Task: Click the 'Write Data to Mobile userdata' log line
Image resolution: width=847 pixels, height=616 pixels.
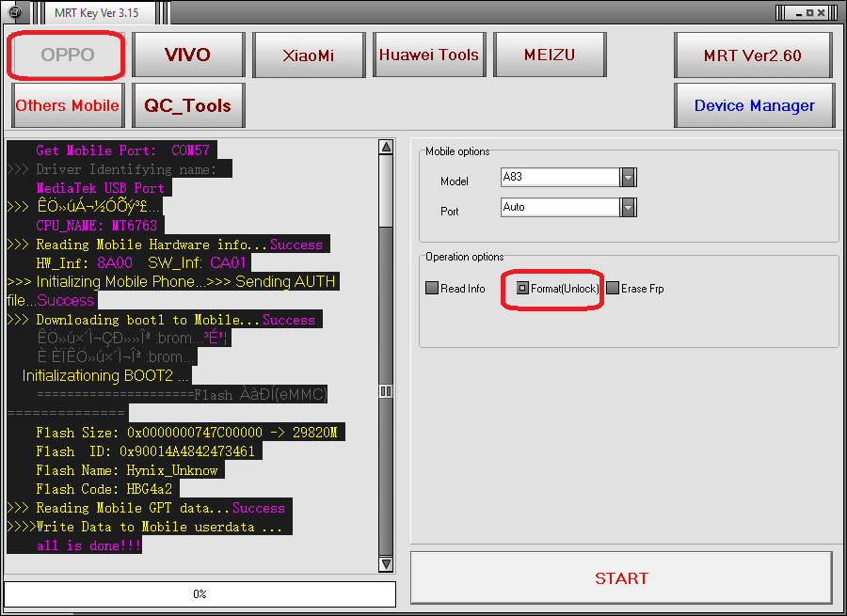Action: click(x=145, y=527)
